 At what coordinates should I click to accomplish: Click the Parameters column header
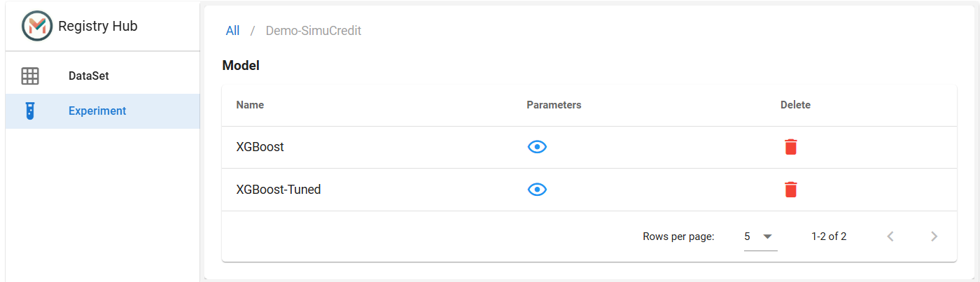pyautogui.click(x=554, y=105)
